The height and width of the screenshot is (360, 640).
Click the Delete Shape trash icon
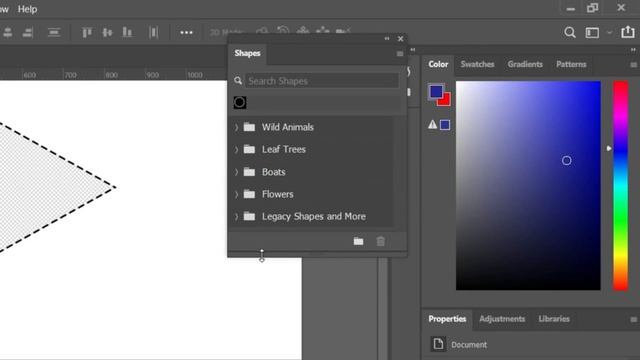pyautogui.click(x=380, y=241)
